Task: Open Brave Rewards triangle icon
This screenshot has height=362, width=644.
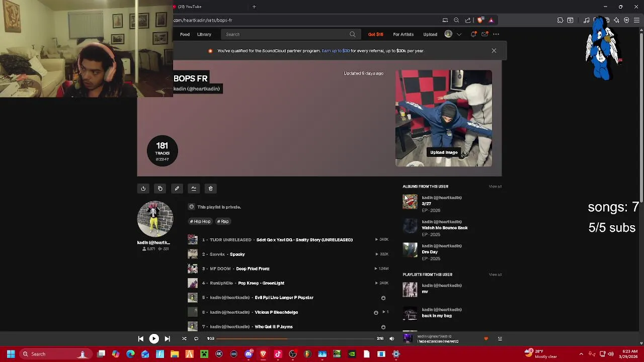Action: click(x=491, y=20)
